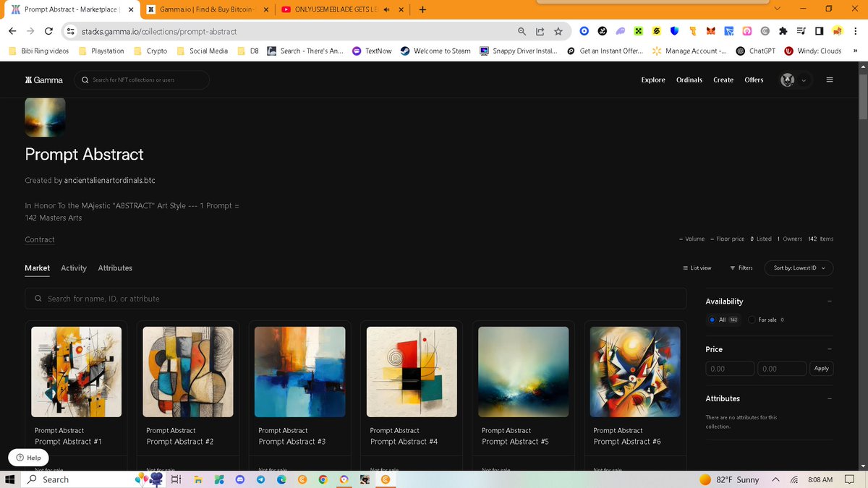This screenshot has height=488, width=868.
Task: Toggle the browser side panel icon
Action: [819, 31]
